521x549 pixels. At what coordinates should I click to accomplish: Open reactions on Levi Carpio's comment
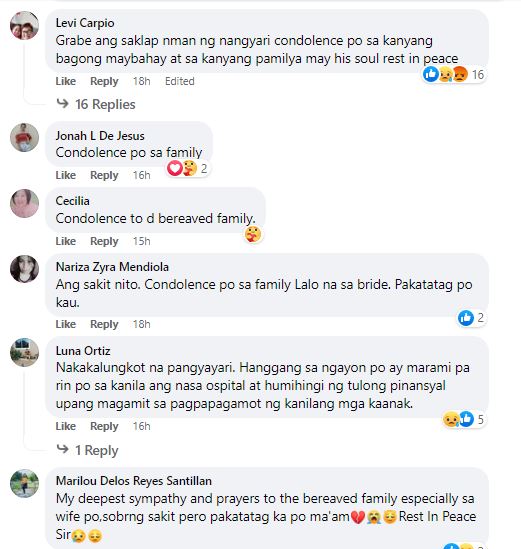point(453,74)
